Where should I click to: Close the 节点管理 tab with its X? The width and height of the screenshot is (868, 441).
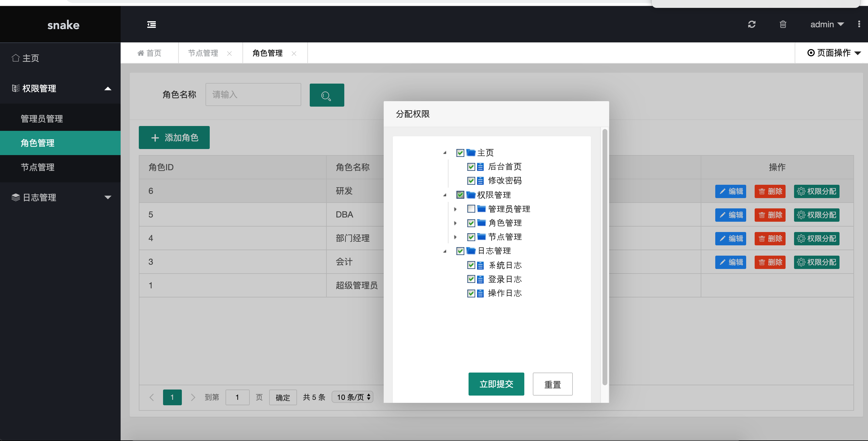pos(229,54)
